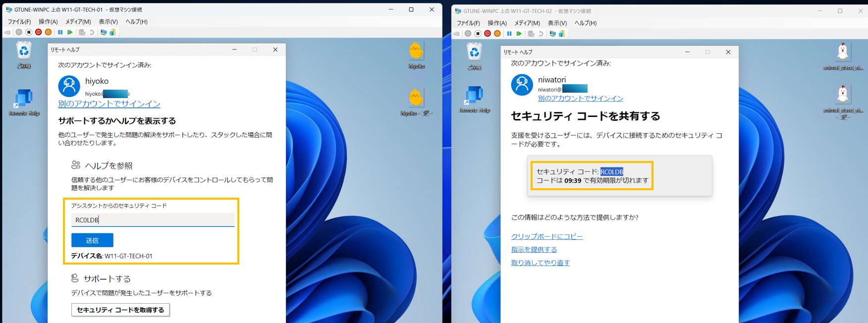Select the animal_stand_ni... - コピー chicken icon on W11-GT-TECH-02 desktop
Viewport: 868px width, 323px height.
tap(843, 102)
